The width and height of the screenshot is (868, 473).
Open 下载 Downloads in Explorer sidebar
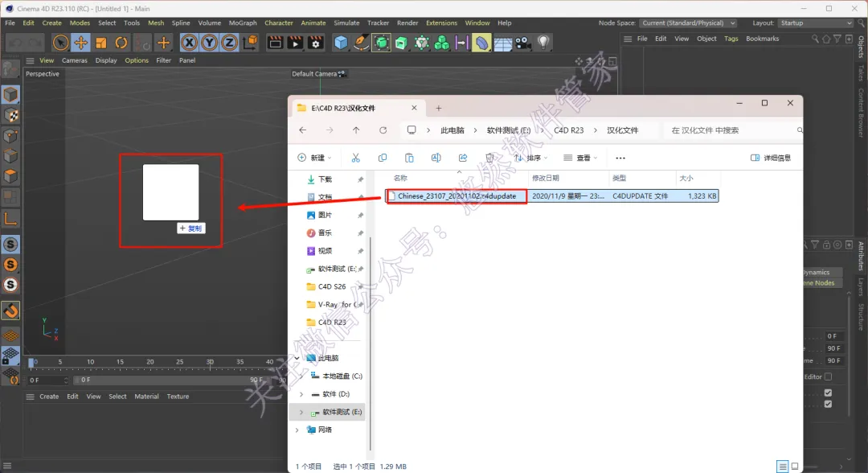pos(325,179)
